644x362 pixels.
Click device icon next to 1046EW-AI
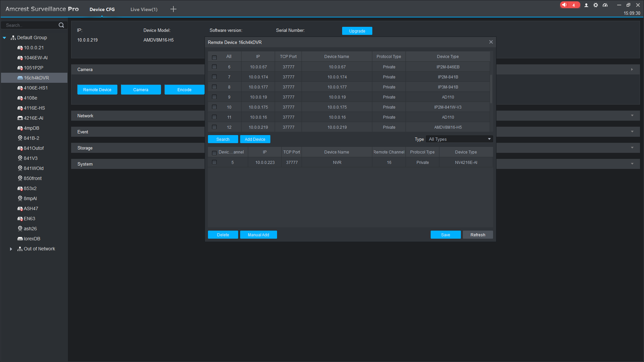20,58
